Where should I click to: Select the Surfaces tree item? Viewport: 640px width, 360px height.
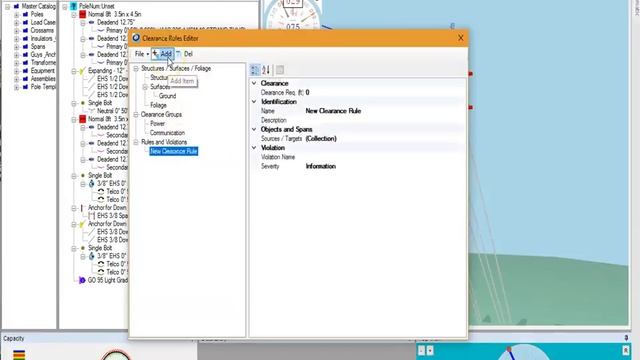(x=160, y=87)
